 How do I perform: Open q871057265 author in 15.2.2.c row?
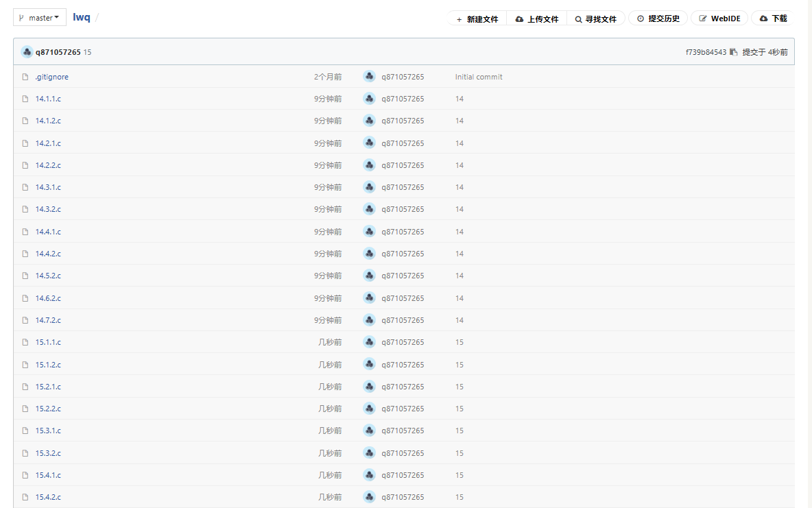coord(403,409)
